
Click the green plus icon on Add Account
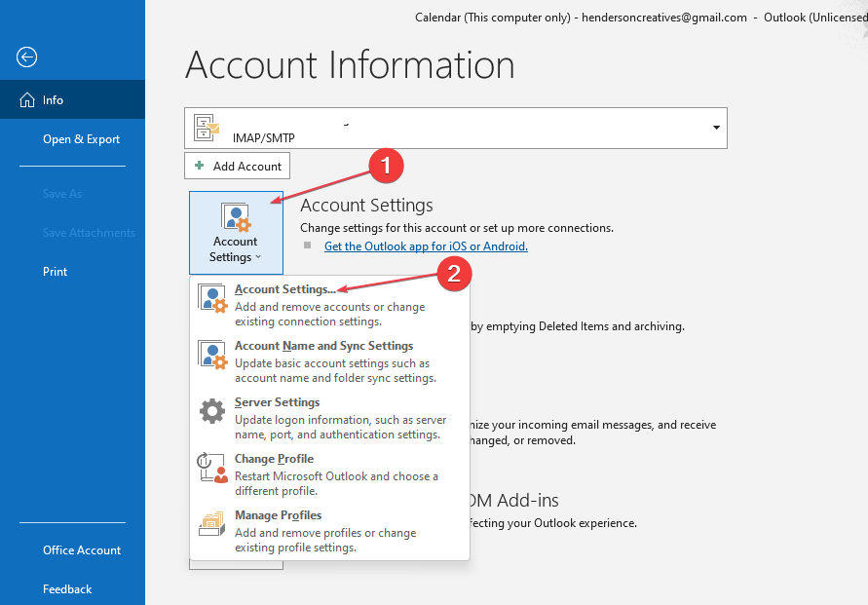pyautogui.click(x=200, y=166)
